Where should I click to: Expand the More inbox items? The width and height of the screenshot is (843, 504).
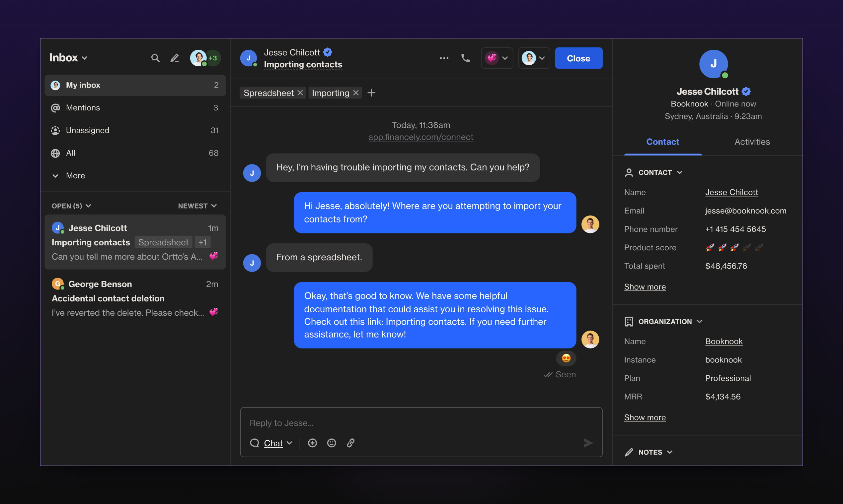tap(75, 176)
